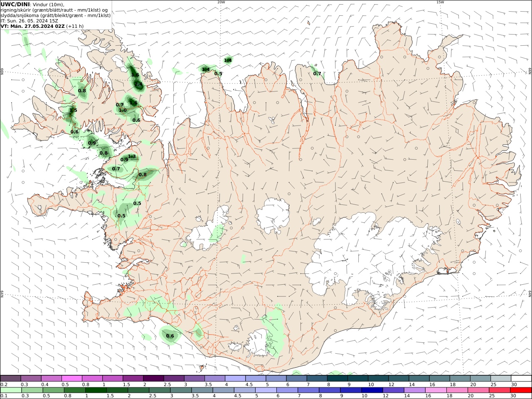This screenshot has width=532, height=399.
Task: Select the IT: Sun. 26. 05. 2024 15Z line
Action: pos(30,20)
